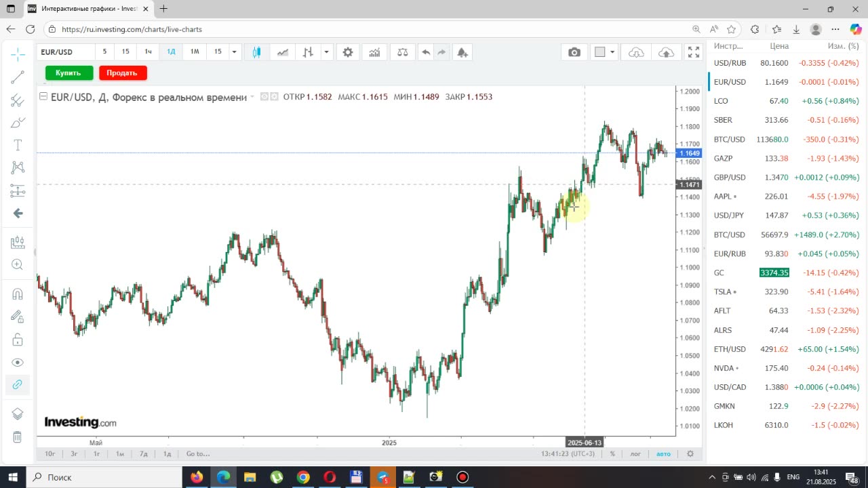Select the brush drawing tool
Screen dimensions: 868x488
tap(18, 123)
